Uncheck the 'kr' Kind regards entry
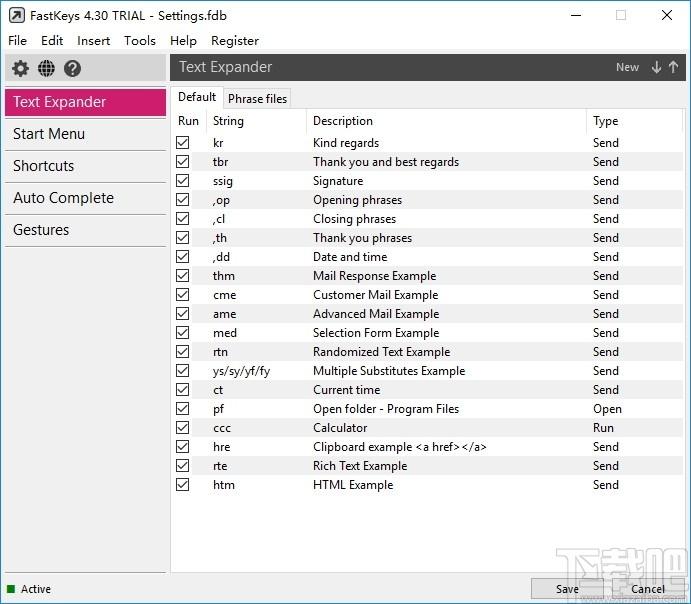Viewport: 691px width, 604px height. [x=182, y=142]
